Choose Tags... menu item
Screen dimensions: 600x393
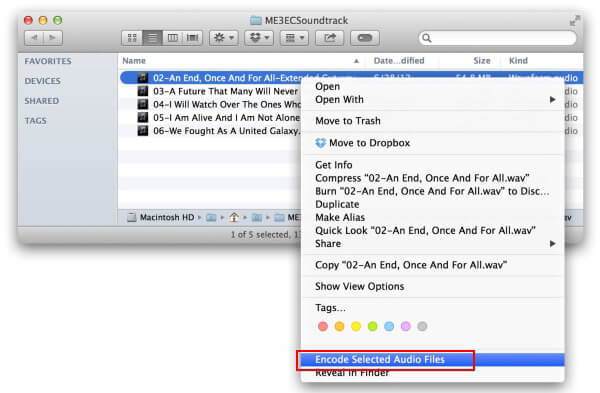point(433,308)
